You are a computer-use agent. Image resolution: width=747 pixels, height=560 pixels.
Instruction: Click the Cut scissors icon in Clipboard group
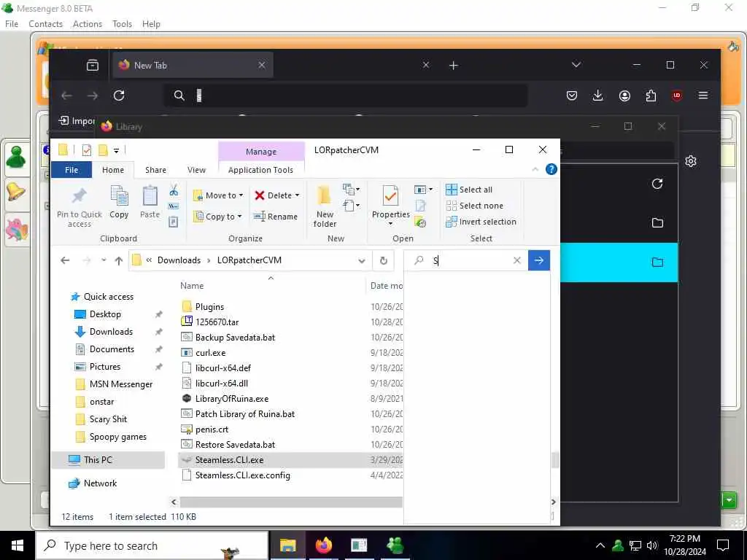174,190
